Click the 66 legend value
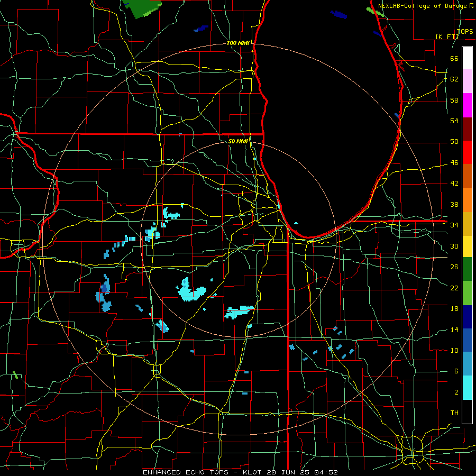 454,58
